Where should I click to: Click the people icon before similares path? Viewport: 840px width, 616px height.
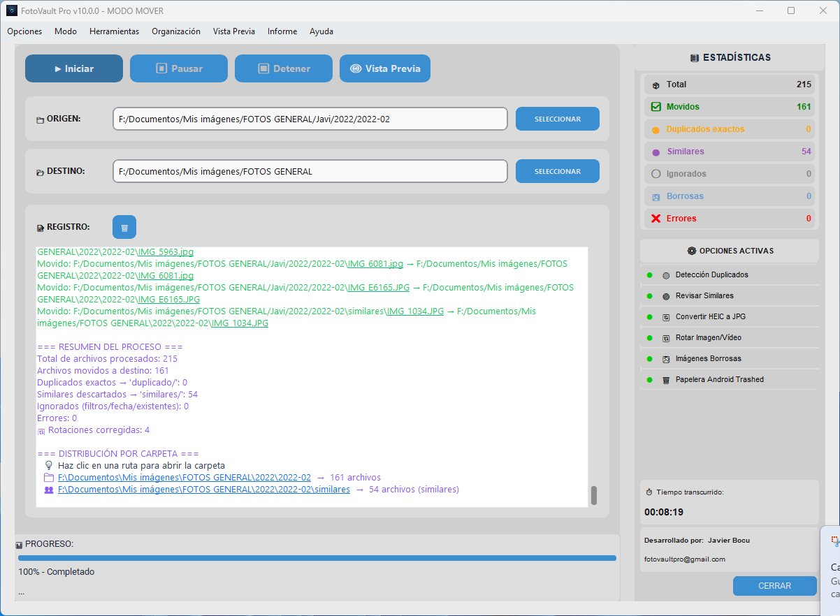pyautogui.click(x=49, y=490)
